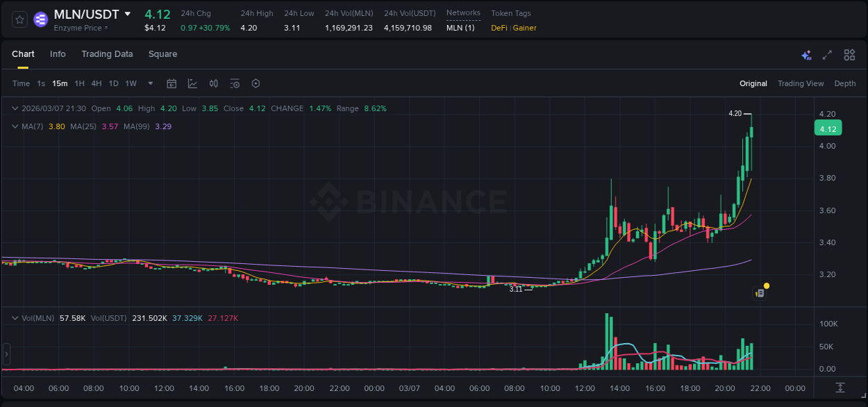Open the Enzyme Price link
This screenshot has width=868, height=407.
click(78, 28)
